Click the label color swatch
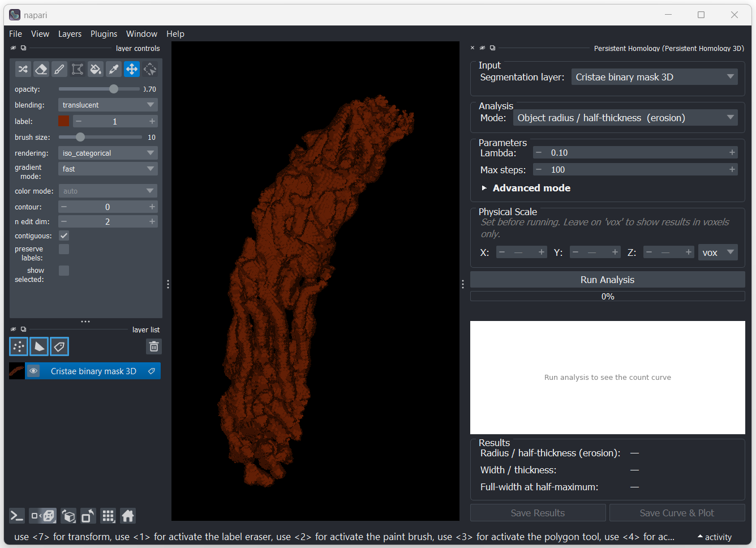 pos(64,121)
